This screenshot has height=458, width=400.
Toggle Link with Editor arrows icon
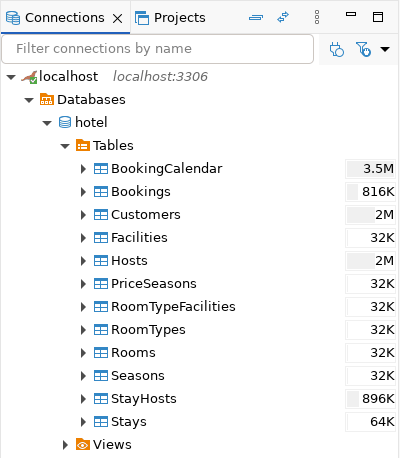[x=283, y=17]
